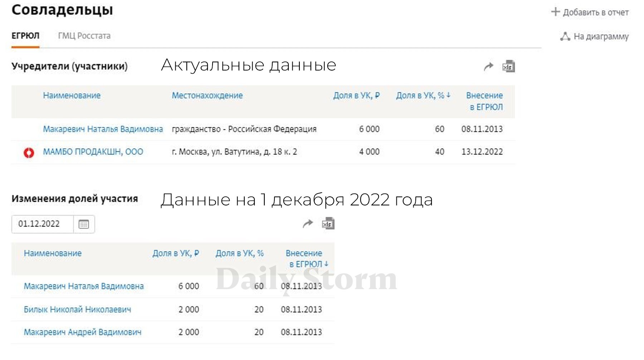Viewport: 644px width, 360px height.
Task: Open Билык Николай Николаевич link
Action: point(78,310)
